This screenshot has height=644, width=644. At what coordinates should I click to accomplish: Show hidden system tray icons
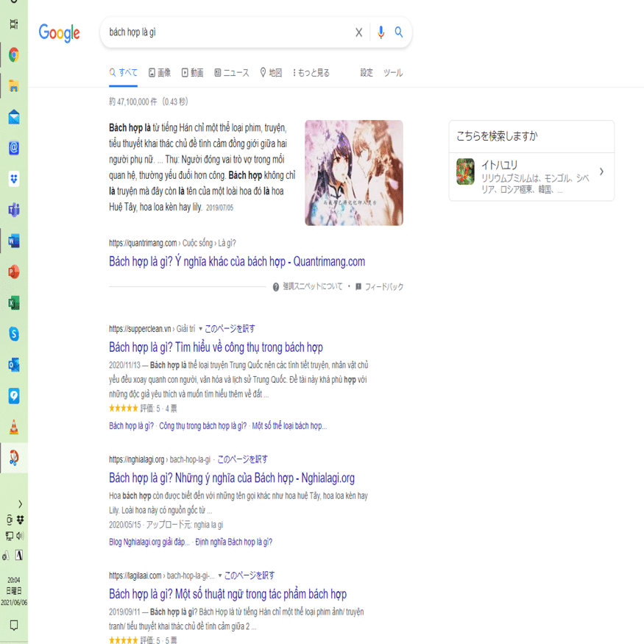[20, 504]
